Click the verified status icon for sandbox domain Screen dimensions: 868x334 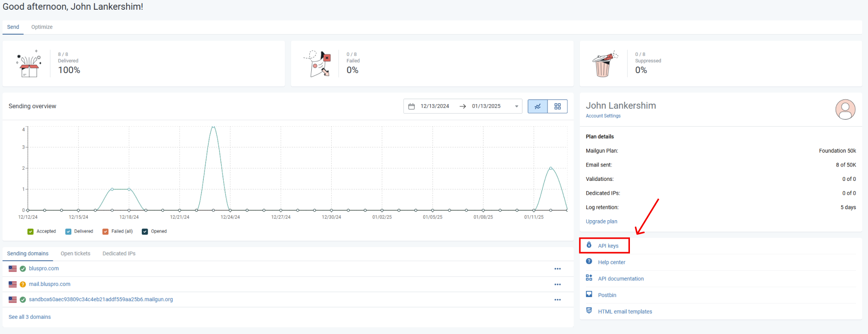23,300
